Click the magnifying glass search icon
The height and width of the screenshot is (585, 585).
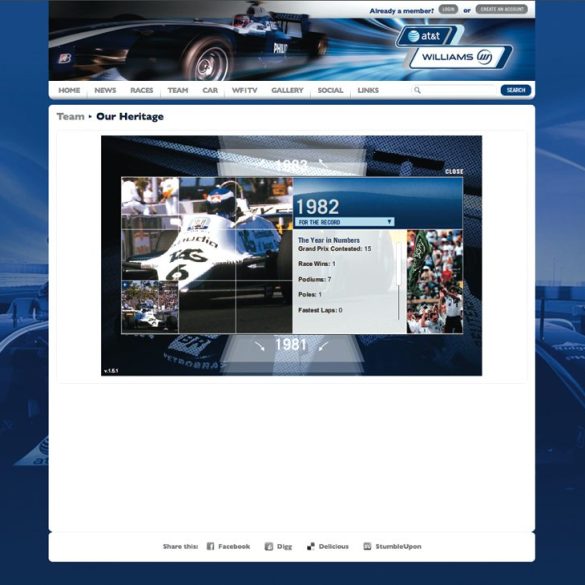click(417, 90)
